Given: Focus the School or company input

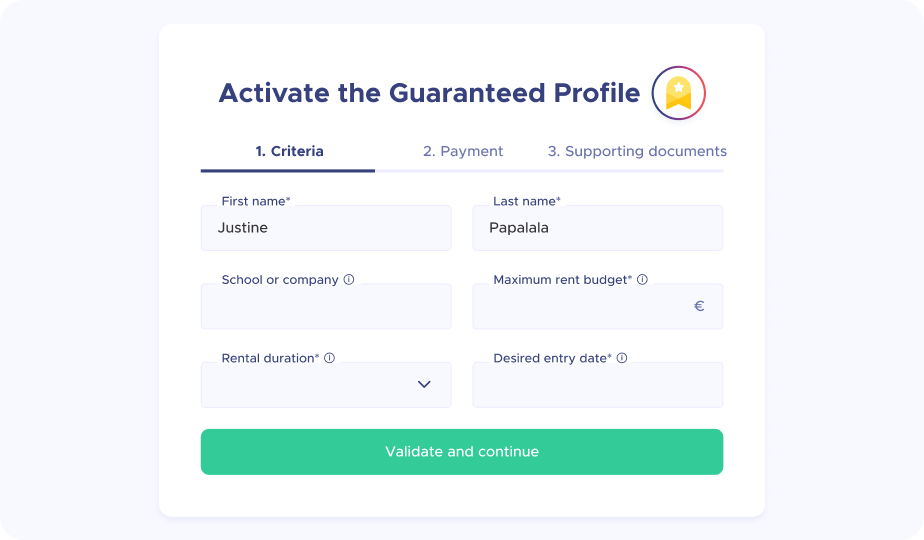Looking at the screenshot, I should pyautogui.click(x=326, y=307).
